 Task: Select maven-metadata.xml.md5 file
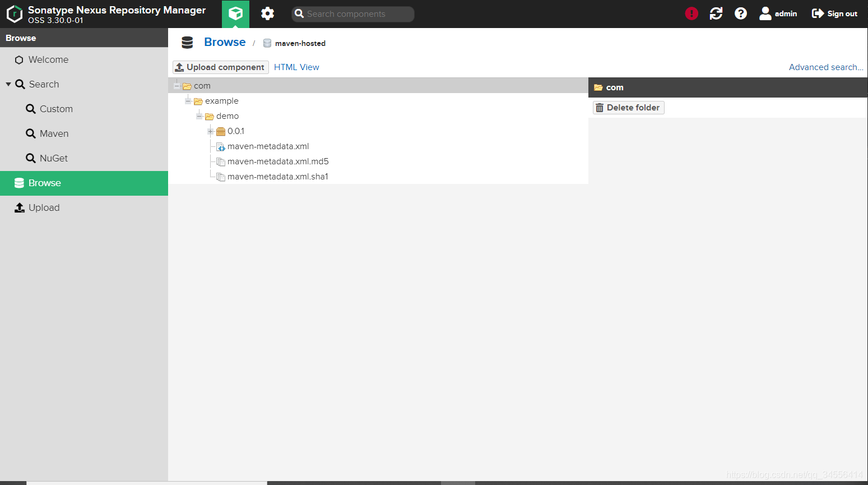coord(278,161)
